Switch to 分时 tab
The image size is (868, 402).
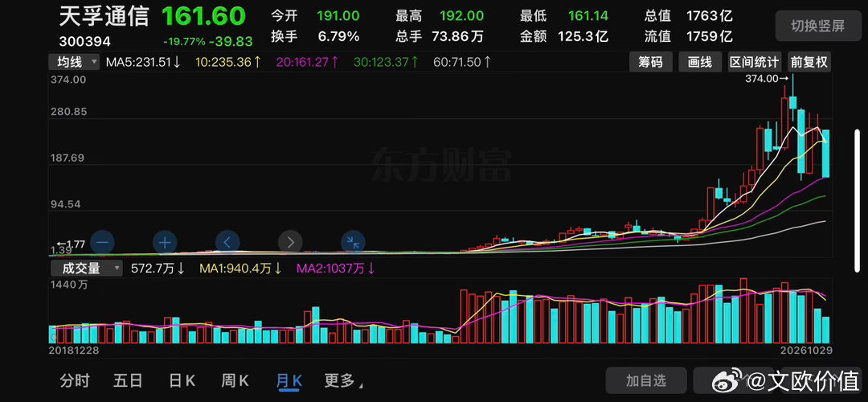(75, 380)
